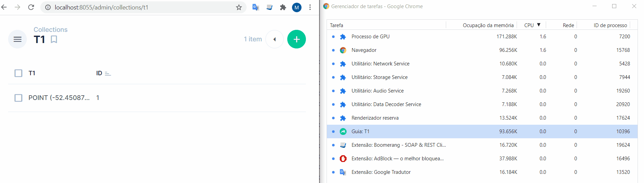Click Google Tradutor icon in task list

(343, 172)
